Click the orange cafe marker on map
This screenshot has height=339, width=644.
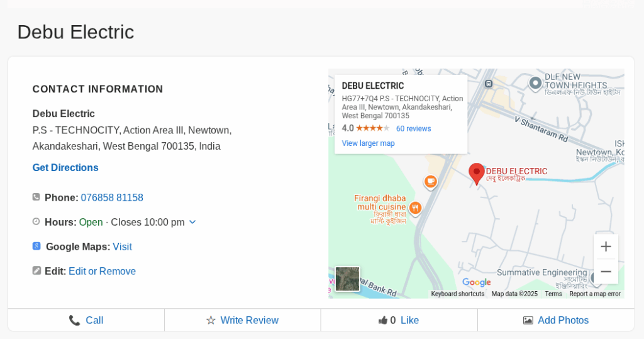click(430, 182)
